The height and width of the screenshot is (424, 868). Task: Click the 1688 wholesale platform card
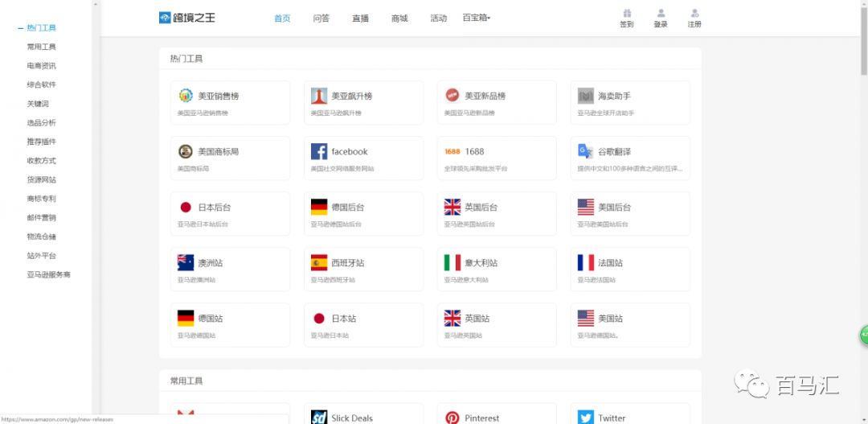point(497,158)
